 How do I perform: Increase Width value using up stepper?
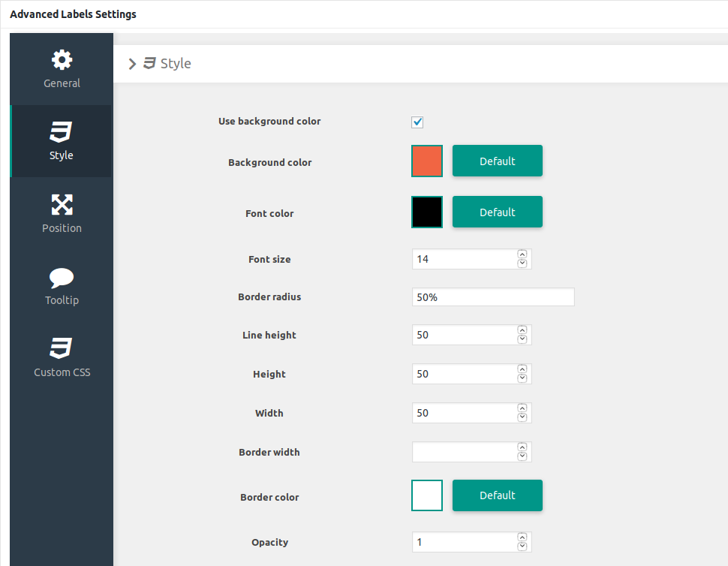pyautogui.click(x=522, y=408)
